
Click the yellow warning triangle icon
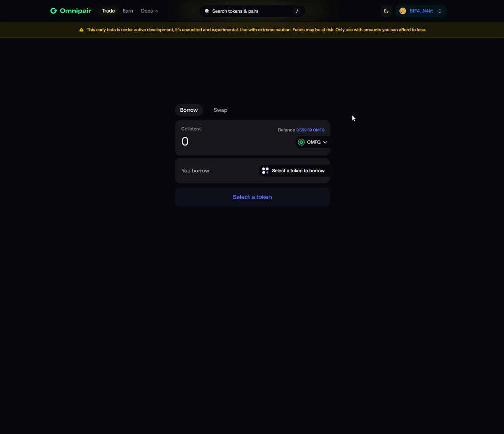(81, 30)
